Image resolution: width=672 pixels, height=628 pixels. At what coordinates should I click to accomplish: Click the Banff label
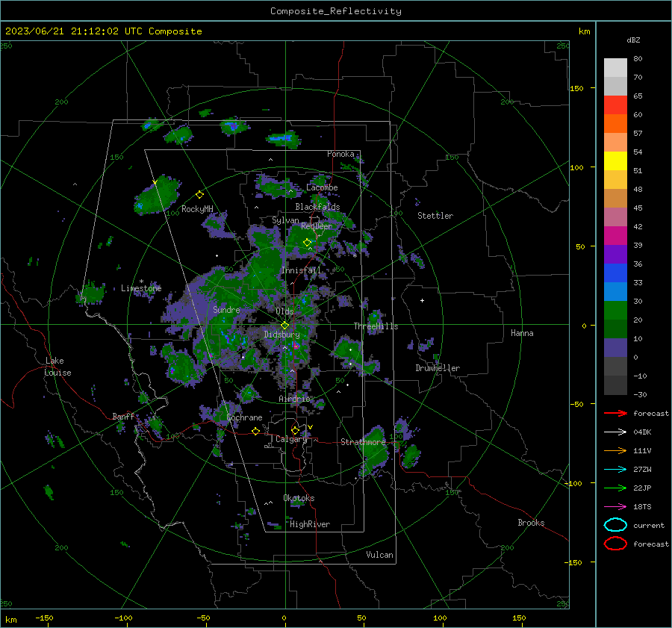[x=123, y=416]
